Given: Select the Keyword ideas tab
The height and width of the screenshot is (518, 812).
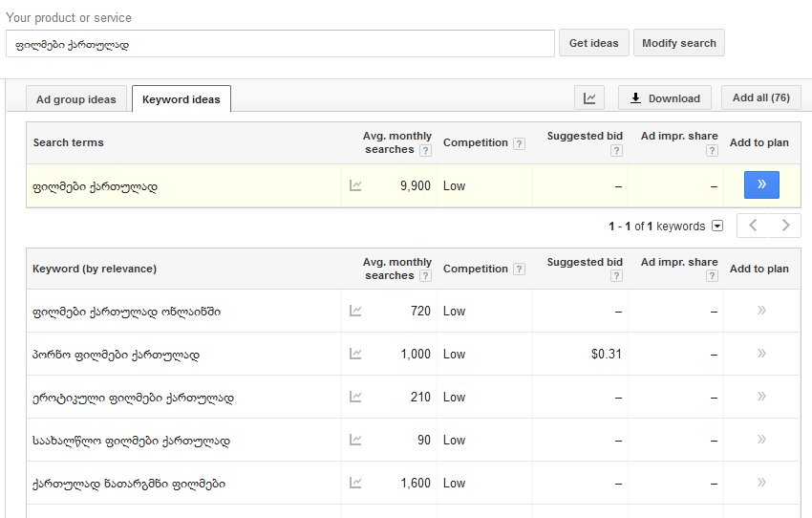Looking at the screenshot, I should [182, 99].
